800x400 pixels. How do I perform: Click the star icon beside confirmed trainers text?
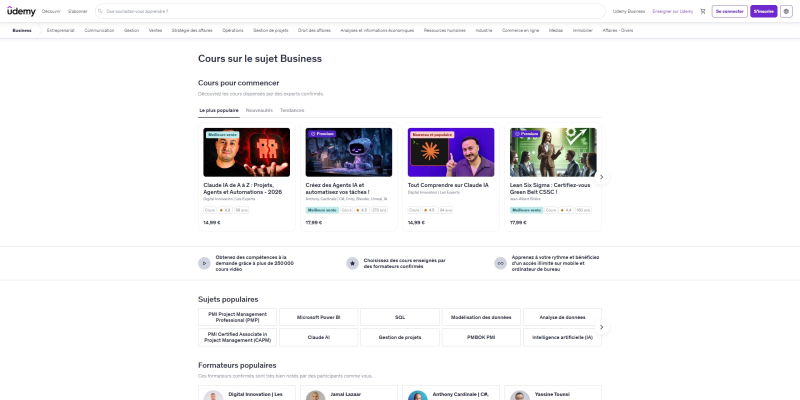[x=352, y=263]
